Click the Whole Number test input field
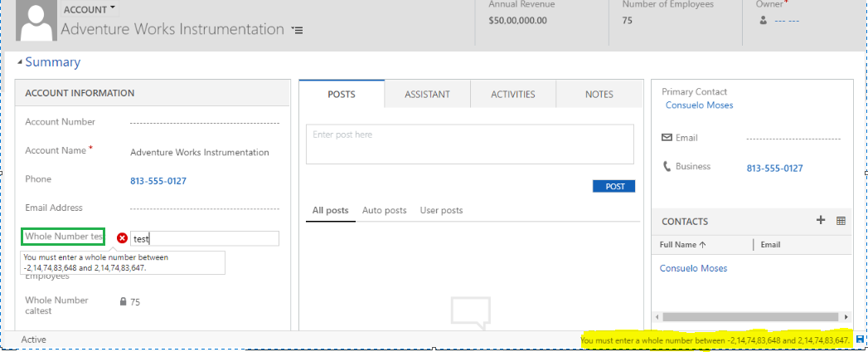Screen dimensions: 868x352 click(205, 238)
